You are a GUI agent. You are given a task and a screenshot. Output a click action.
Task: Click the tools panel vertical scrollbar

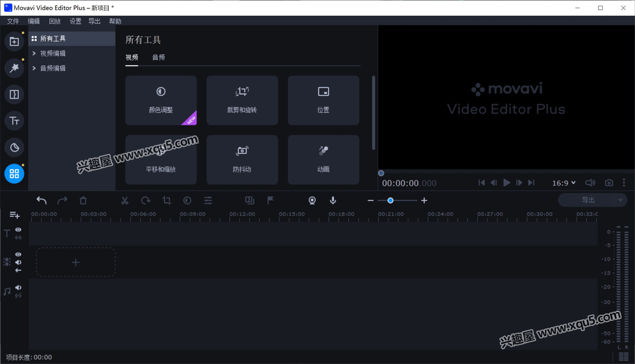tap(374, 113)
